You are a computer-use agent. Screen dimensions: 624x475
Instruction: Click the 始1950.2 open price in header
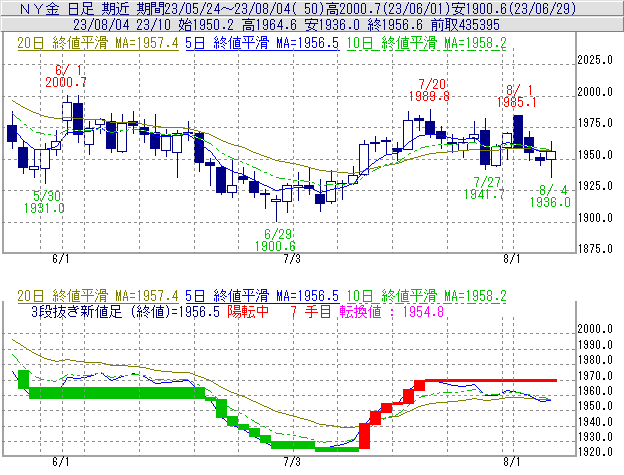click(x=206, y=25)
